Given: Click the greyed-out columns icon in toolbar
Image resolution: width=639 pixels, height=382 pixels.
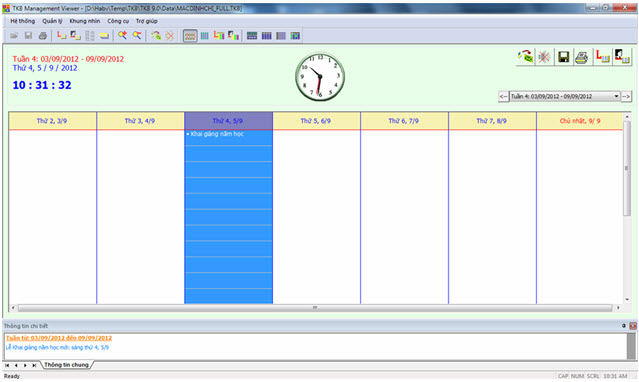Looking at the screenshot, I should coord(90,36).
